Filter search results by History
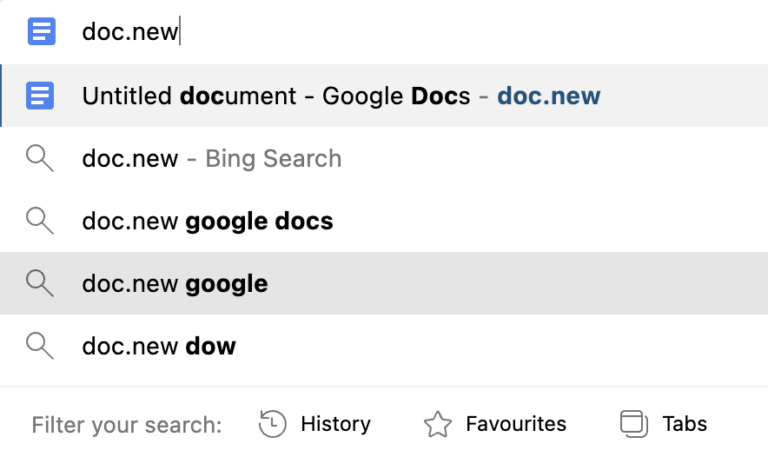 (x=335, y=424)
